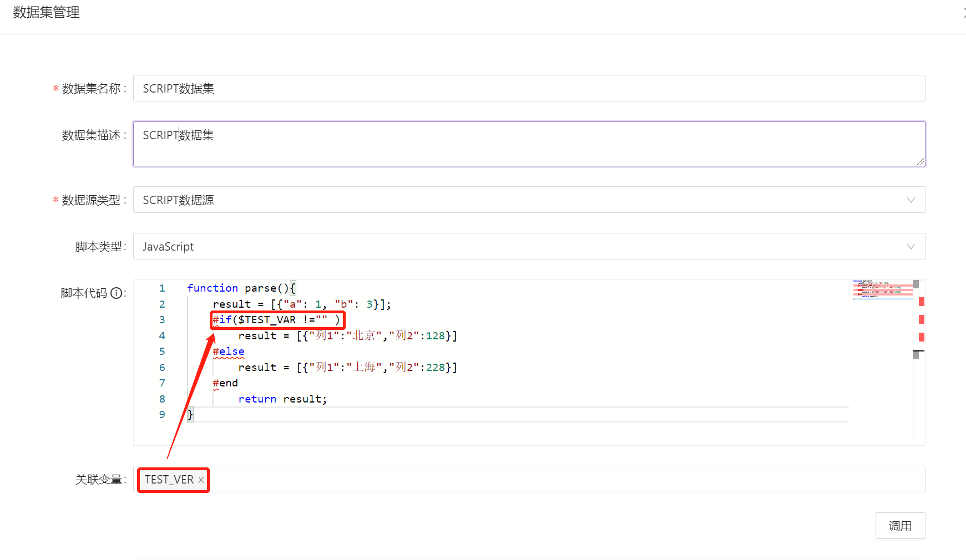Open the 脚本类型 JavaScript dropdown
This screenshot has width=966, height=560.
[529, 246]
